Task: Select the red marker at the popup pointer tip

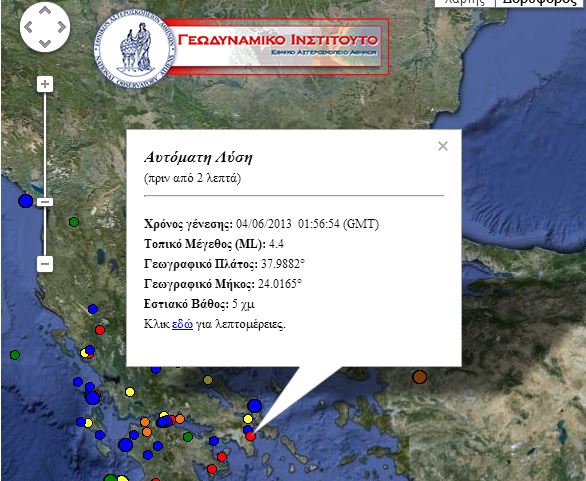Action: [x=250, y=436]
